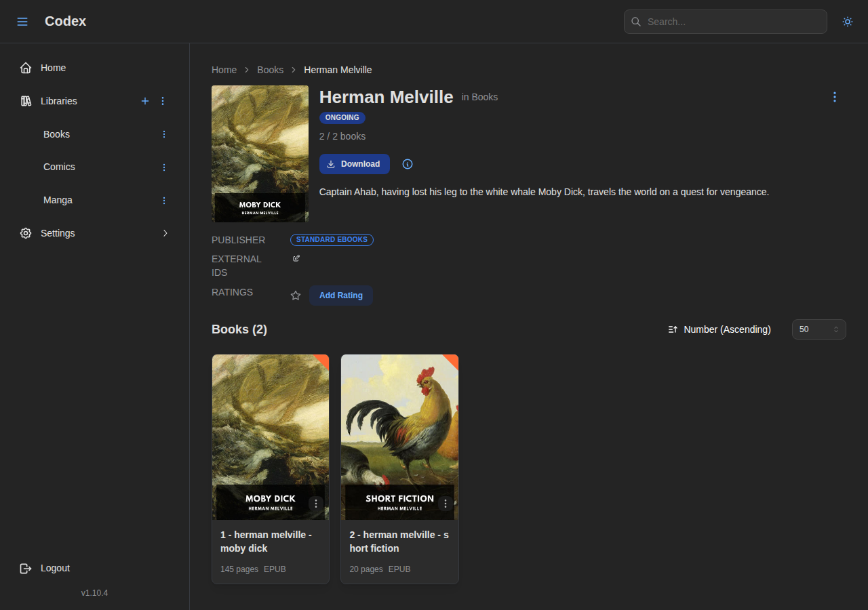Viewport: 868px width, 610px height.
Task: Open the Books library kebab menu
Action: click(163, 134)
